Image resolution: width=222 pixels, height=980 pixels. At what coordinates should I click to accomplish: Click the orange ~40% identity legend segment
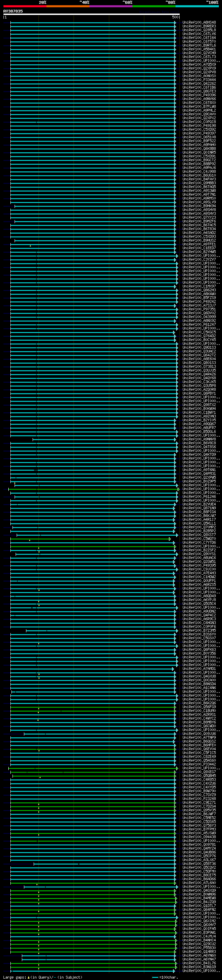pos(68,7)
